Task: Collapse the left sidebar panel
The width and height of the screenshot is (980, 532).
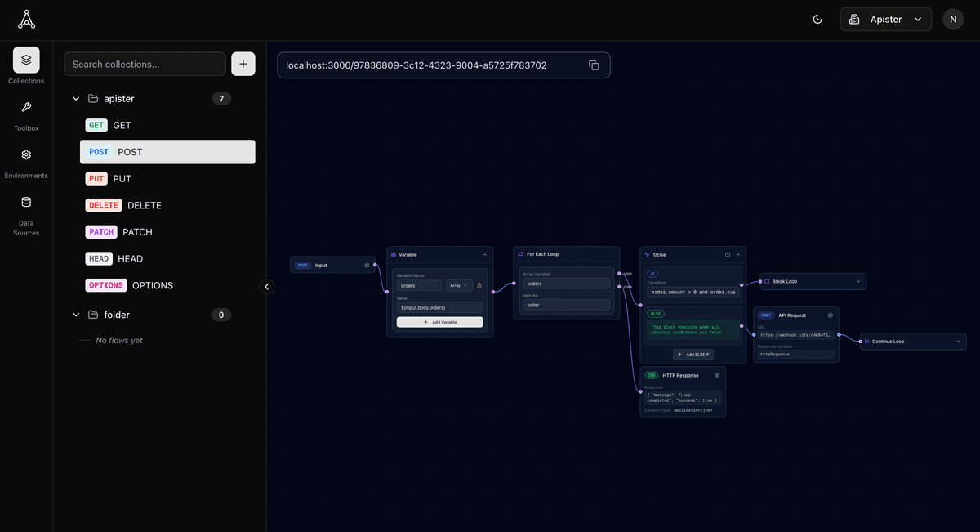Action: 266,287
